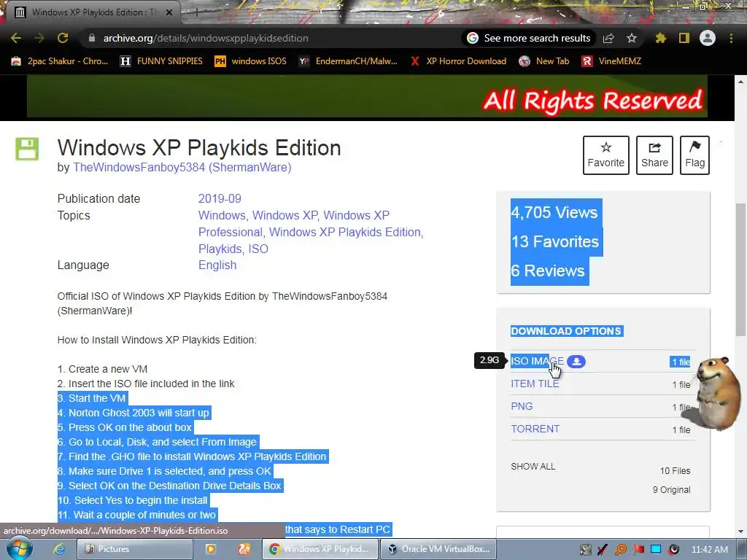Click the address bar URL
The image size is (747, 560).
(x=206, y=38)
